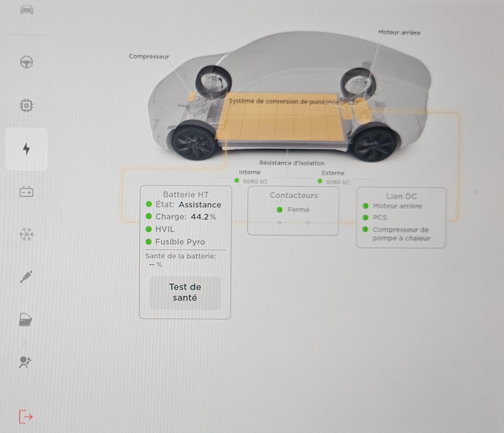
Task: Click the Lien DC panel title
Action: coord(401,196)
